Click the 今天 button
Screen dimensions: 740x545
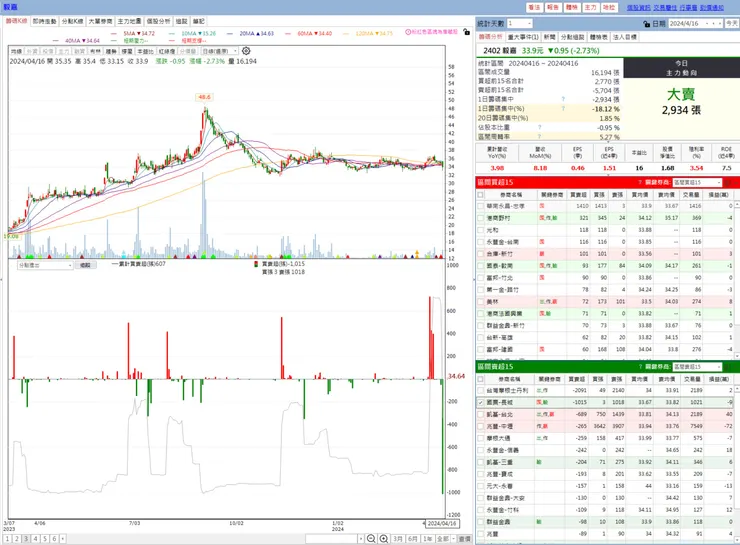click(x=732, y=24)
